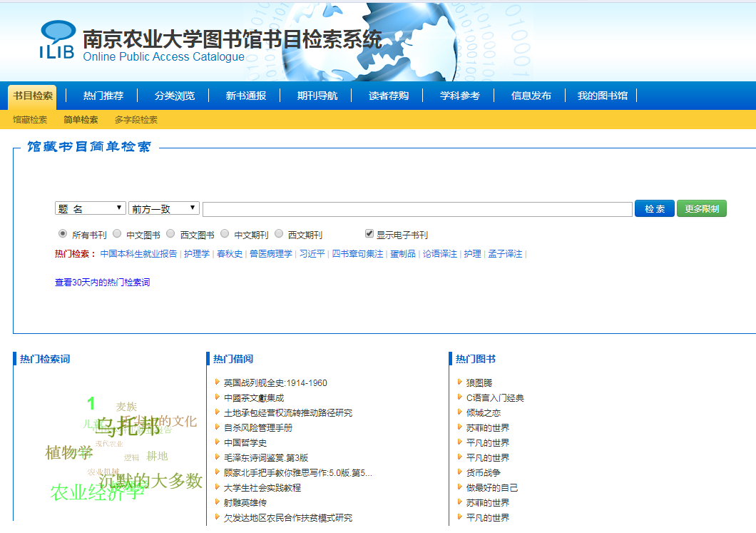
Task: Go to the 读者荐购 menu item
Action: tap(389, 96)
